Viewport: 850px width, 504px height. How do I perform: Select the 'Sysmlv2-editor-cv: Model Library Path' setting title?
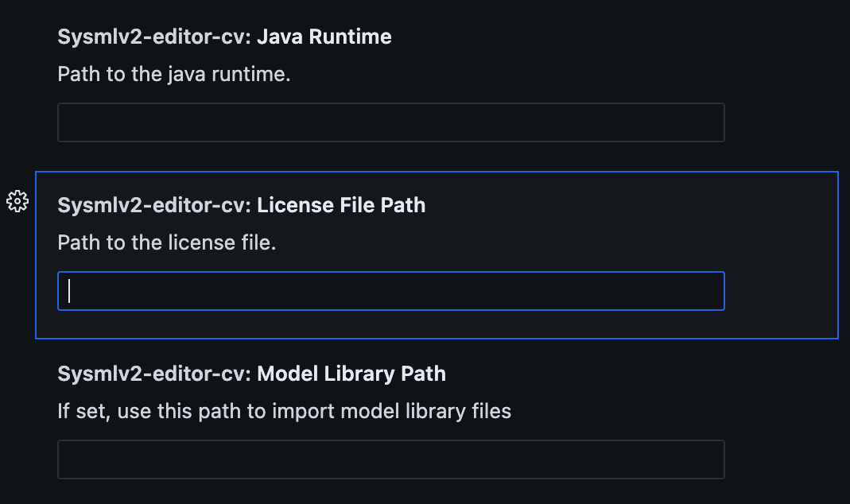(x=251, y=374)
